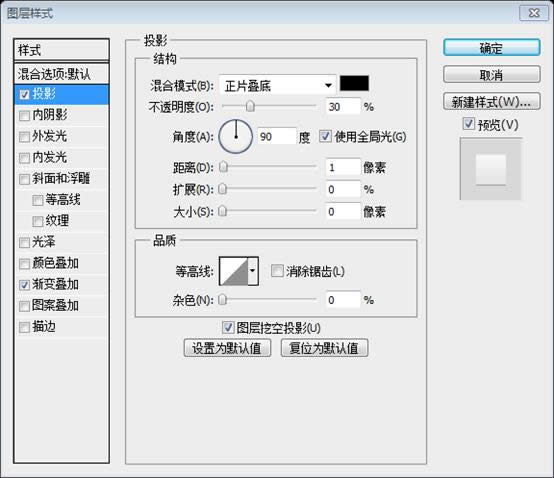This screenshot has height=478, width=554.
Task: Click the style preview thumbnail
Action: pos(491,169)
